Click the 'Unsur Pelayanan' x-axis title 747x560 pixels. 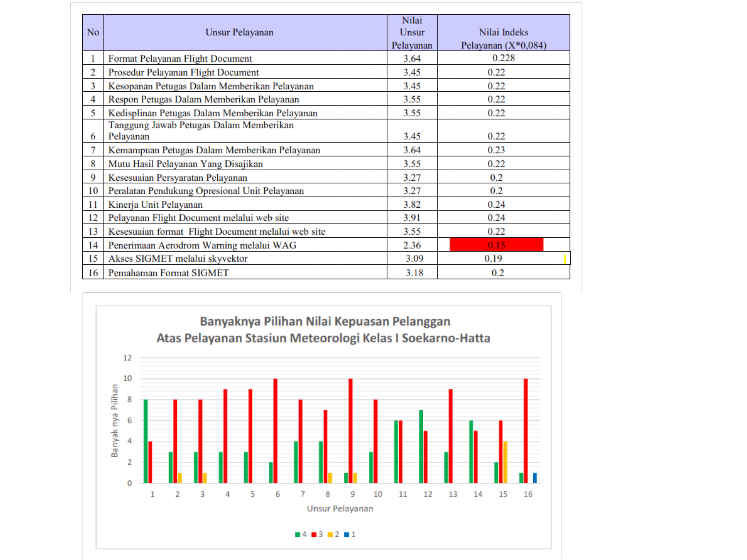pyautogui.click(x=340, y=509)
